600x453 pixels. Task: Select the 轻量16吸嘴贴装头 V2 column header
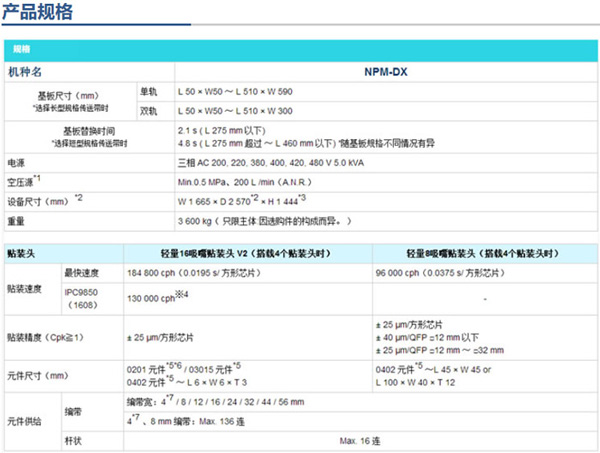coord(247,254)
